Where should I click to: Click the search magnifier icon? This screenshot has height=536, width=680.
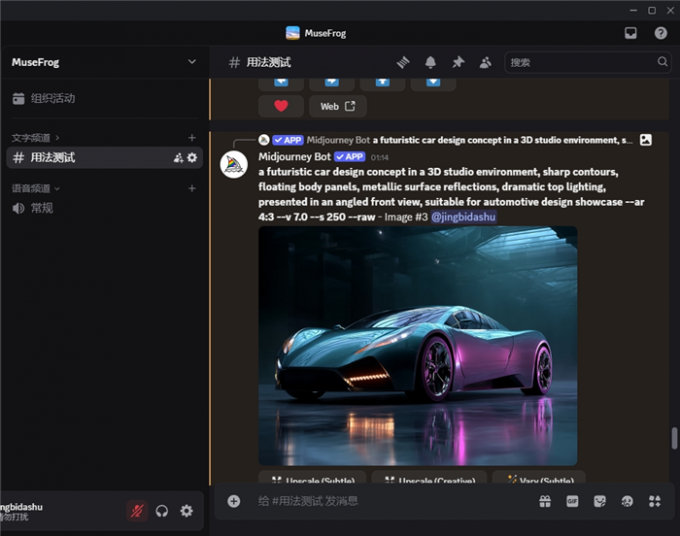[x=662, y=62]
